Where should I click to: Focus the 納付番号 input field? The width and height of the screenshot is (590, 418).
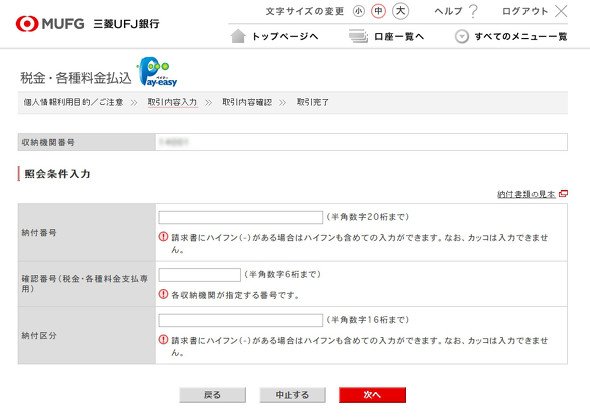240,217
